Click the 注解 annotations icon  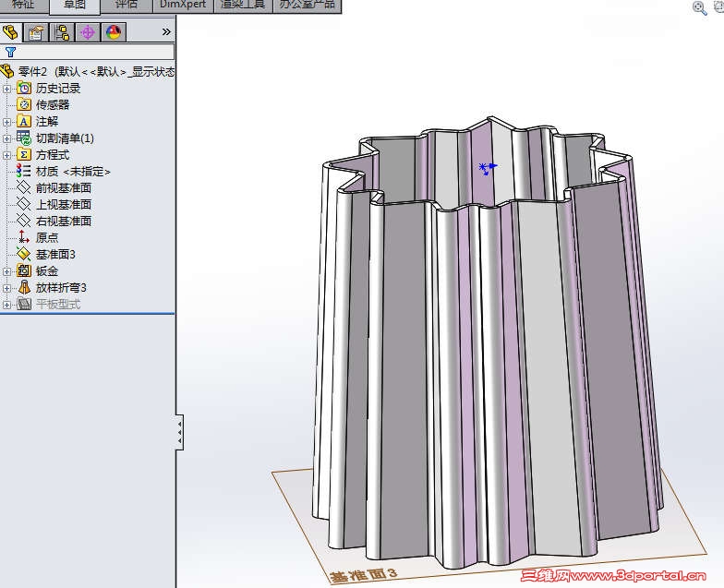click(24, 122)
